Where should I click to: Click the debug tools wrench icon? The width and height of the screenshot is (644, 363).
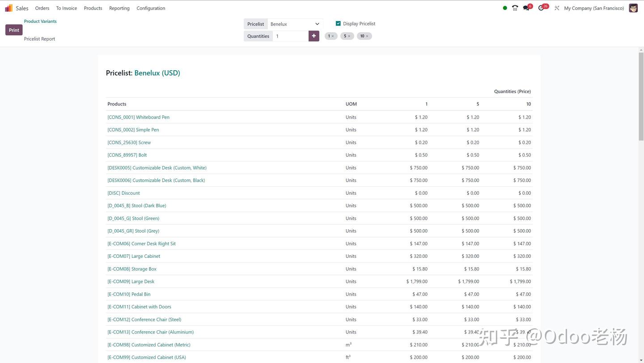point(557,8)
